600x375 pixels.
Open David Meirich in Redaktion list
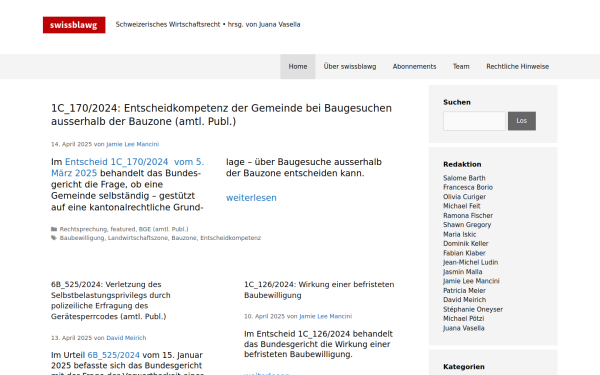(x=465, y=300)
